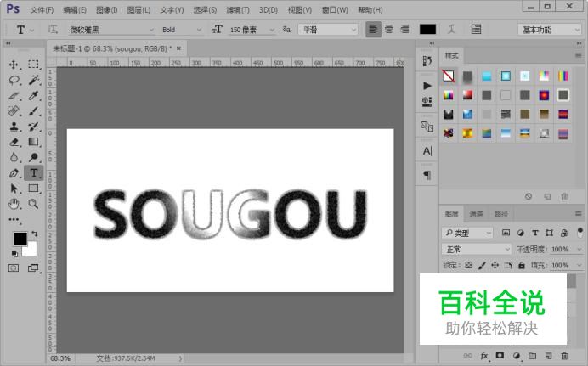Select the Eyedropper tool
Screen dimensions: 588x366
[33, 95]
